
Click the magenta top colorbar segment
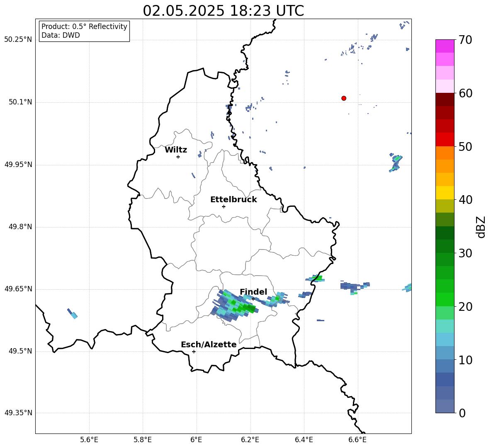[x=445, y=46]
